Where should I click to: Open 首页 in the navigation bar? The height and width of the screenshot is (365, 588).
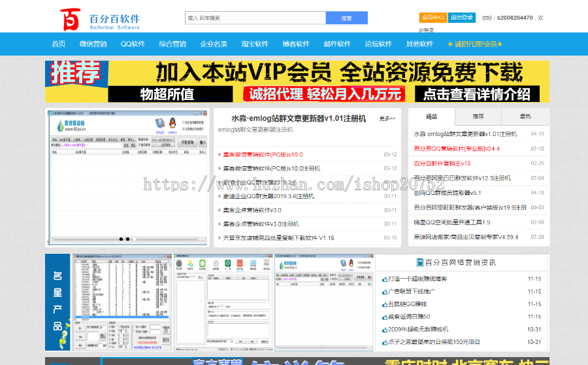tap(59, 44)
